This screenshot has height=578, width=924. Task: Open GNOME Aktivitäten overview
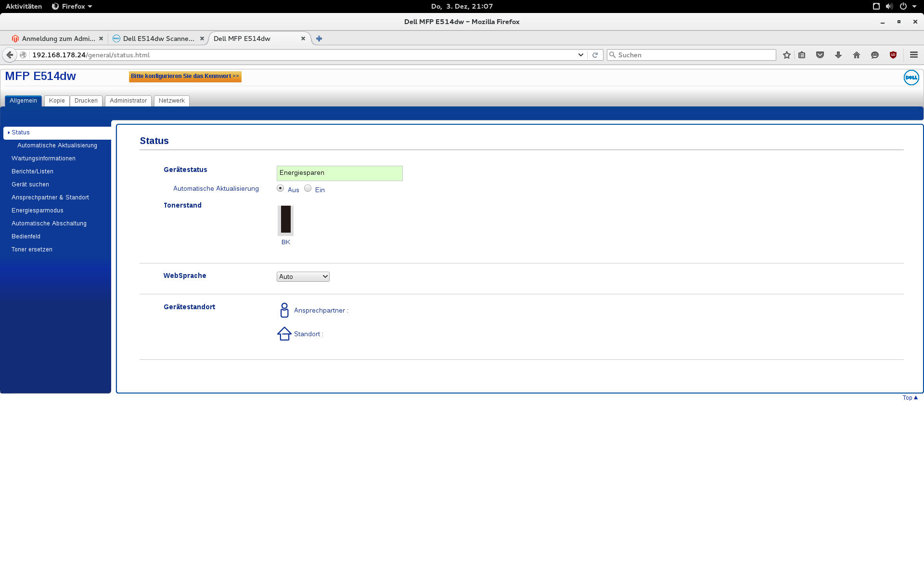click(24, 6)
